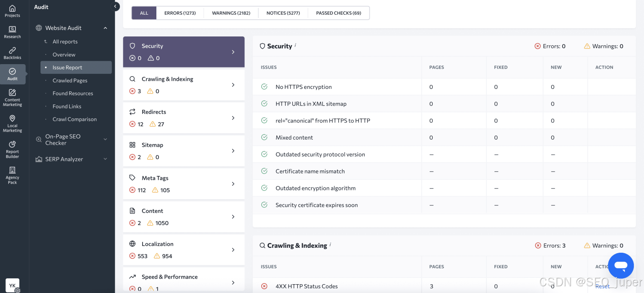The width and height of the screenshot is (644, 293).
Task: Click the Reset link for 4XX status codes
Action: [602, 286]
